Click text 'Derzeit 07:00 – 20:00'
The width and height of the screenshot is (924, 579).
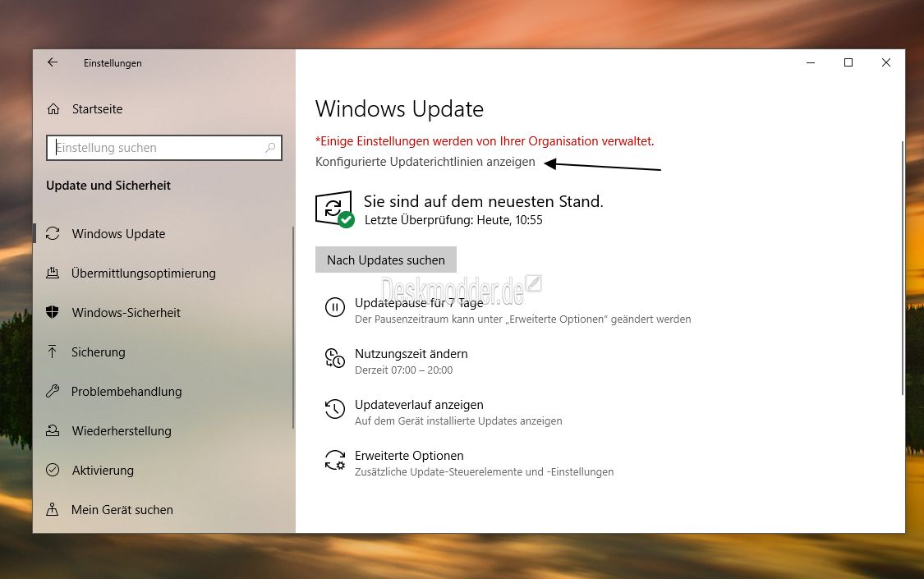point(403,370)
